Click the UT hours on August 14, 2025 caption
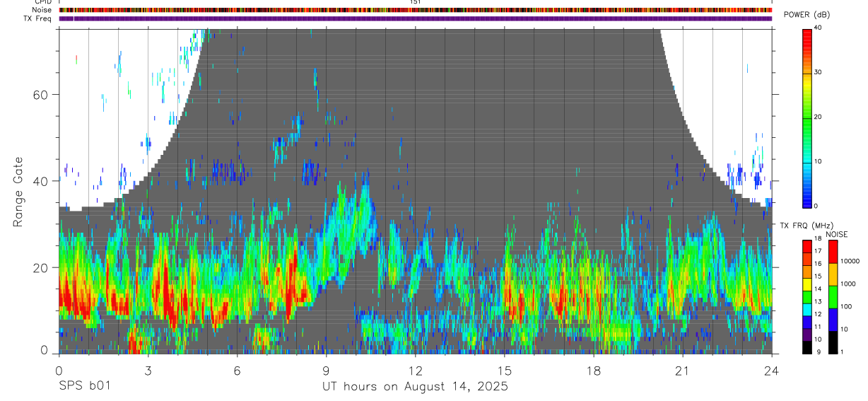This screenshot has height=401, width=868. point(416,387)
